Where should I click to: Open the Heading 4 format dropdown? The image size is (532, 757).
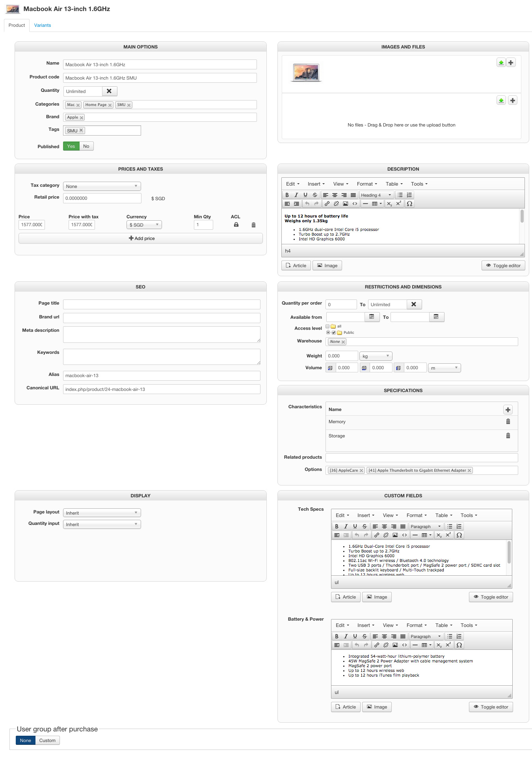point(376,195)
